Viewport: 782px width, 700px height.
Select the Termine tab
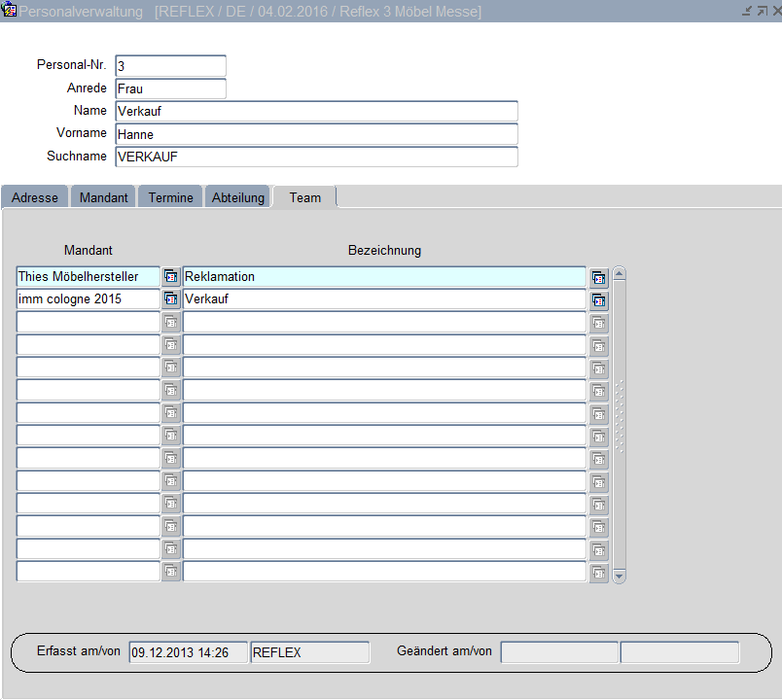pyautogui.click(x=170, y=197)
